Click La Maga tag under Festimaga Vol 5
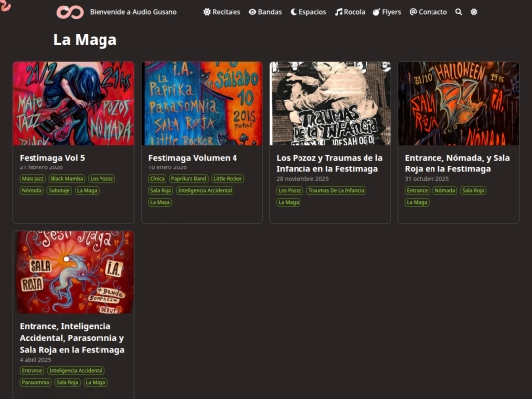532x399 pixels. (87, 191)
